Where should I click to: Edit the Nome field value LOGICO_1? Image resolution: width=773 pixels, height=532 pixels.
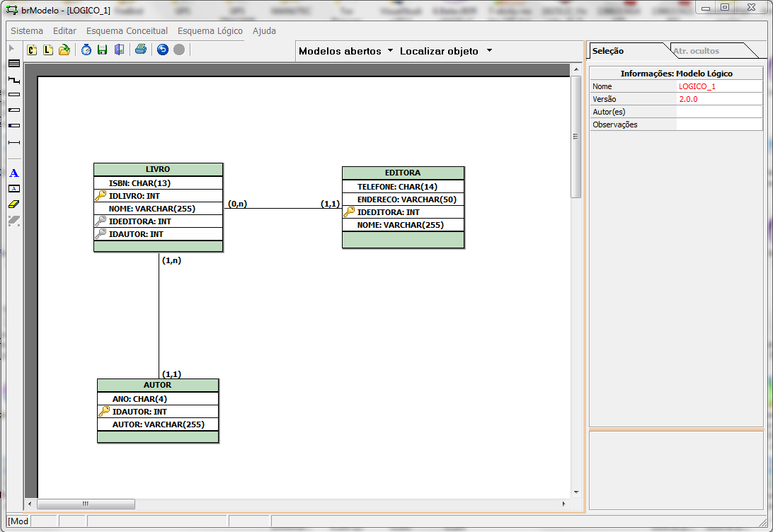click(720, 86)
